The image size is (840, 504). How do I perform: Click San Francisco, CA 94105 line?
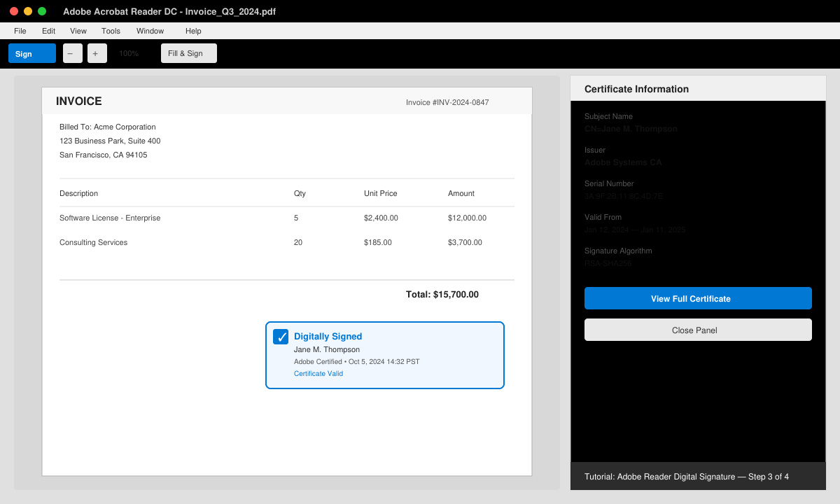(x=104, y=155)
